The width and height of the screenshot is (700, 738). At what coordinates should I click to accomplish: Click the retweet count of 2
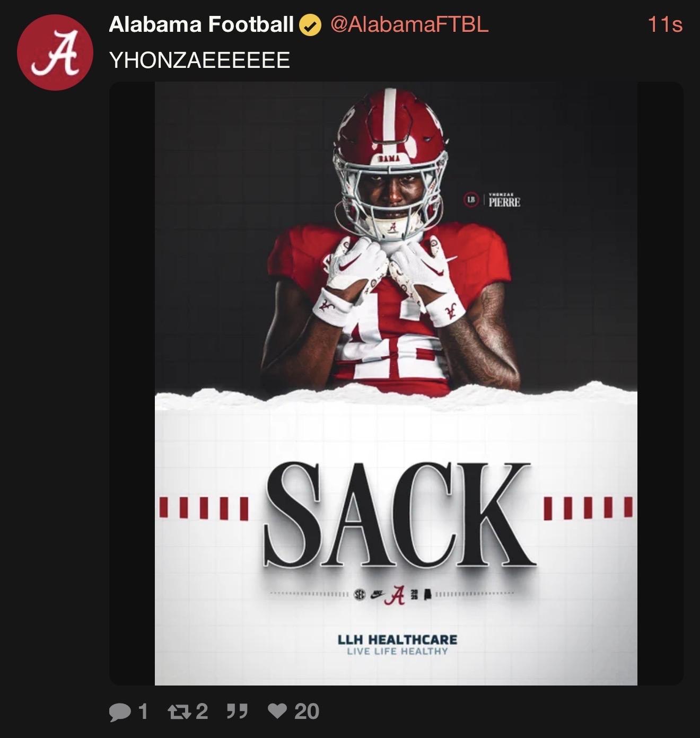pyautogui.click(x=202, y=711)
